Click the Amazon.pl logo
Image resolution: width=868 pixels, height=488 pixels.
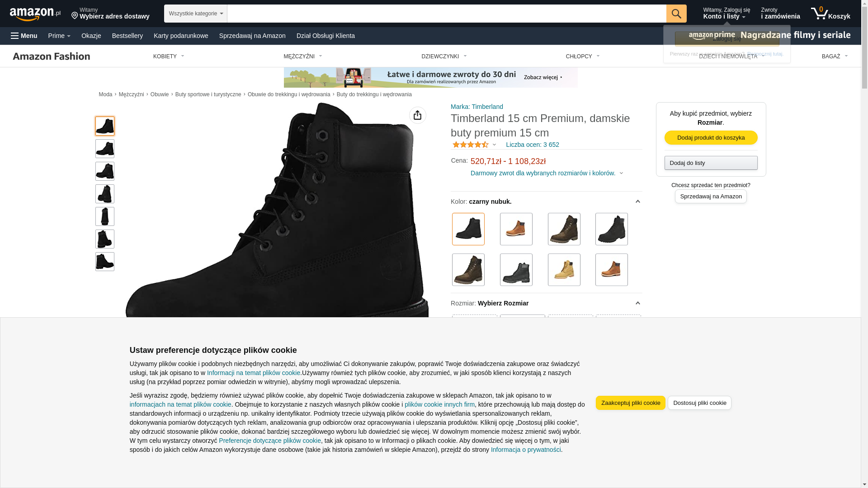tap(35, 14)
